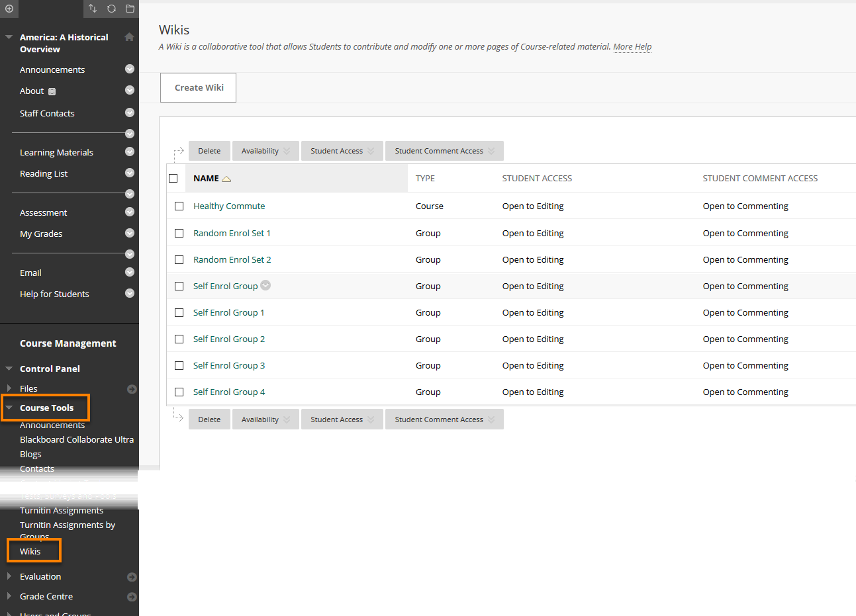Collapse the America: A Historical Overview menu
The width and height of the screenshot is (856, 616).
(9, 37)
